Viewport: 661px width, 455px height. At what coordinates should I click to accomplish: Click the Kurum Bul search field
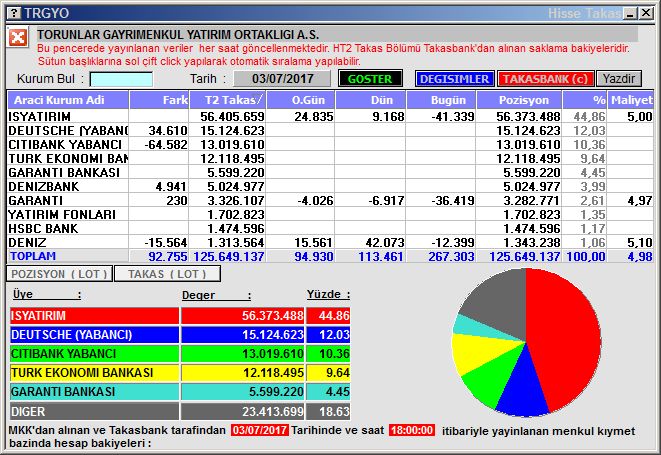click(x=121, y=79)
